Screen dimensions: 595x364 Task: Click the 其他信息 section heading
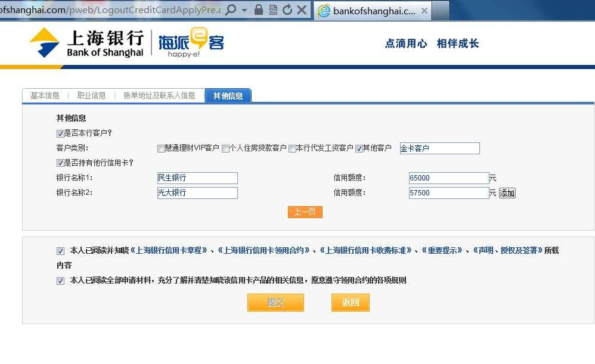72,118
